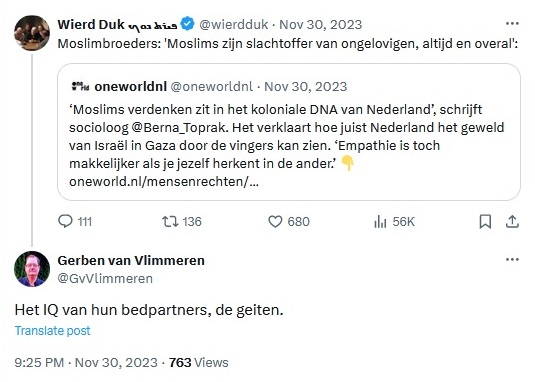The image size is (535, 382).
Task: Click Translate post link
Action: coord(53,330)
